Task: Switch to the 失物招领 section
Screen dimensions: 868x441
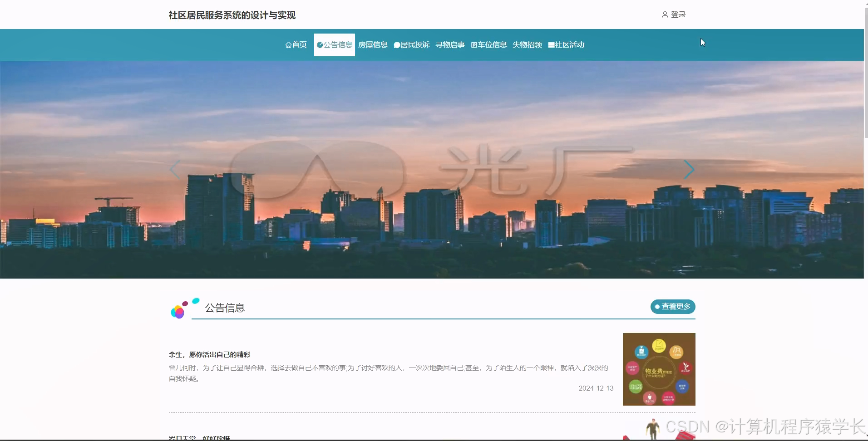Action: coord(527,44)
